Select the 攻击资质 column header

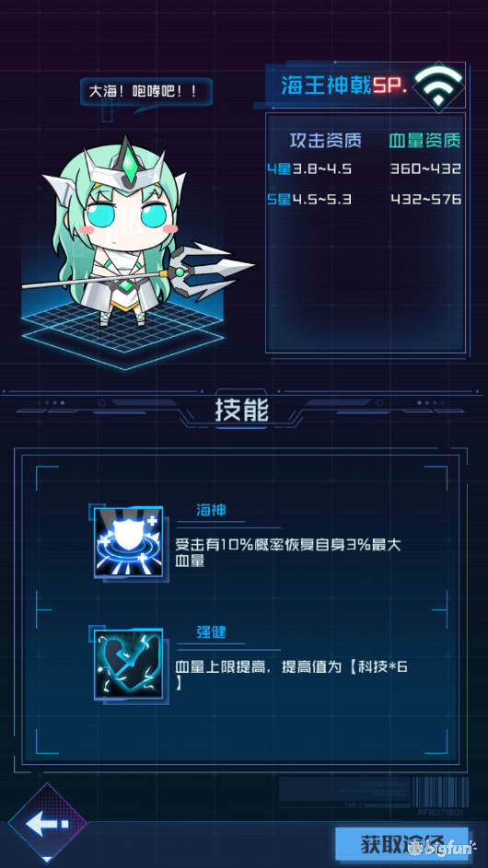pos(326,141)
